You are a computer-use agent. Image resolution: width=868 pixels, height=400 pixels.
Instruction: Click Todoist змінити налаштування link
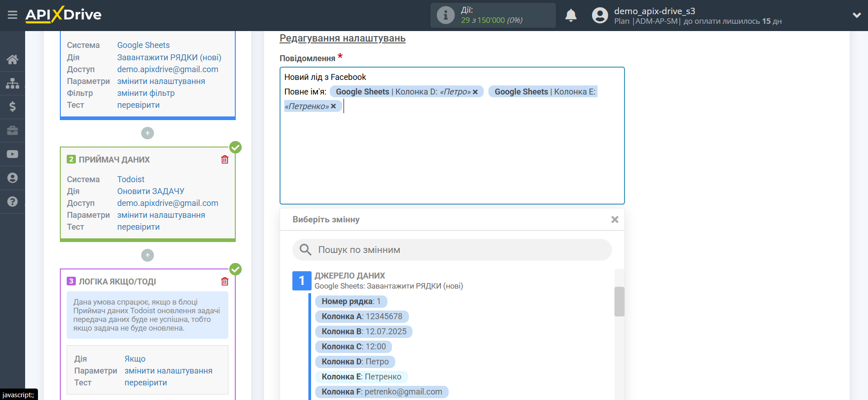click(x=161, y=215)
